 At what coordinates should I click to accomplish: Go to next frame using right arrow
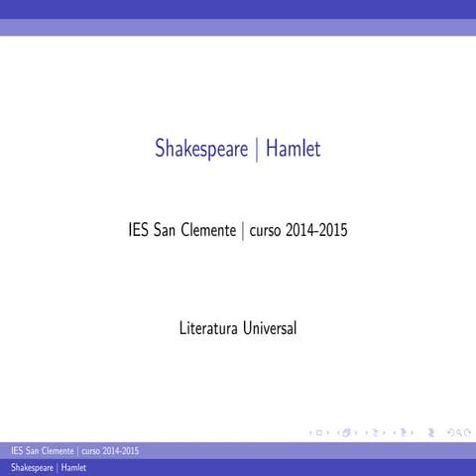tap(356, 432)
